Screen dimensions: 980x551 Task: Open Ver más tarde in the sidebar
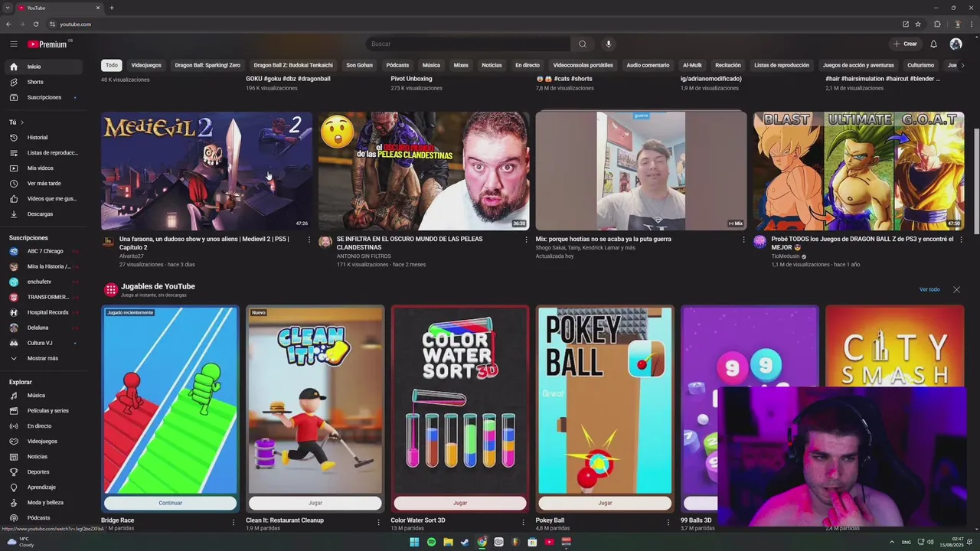[44, 184]
